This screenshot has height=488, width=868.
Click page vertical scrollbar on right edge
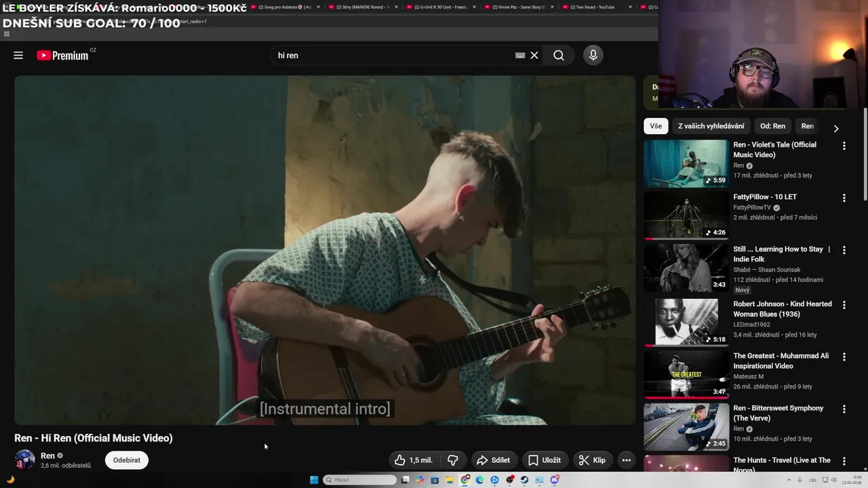pos(865,155)
